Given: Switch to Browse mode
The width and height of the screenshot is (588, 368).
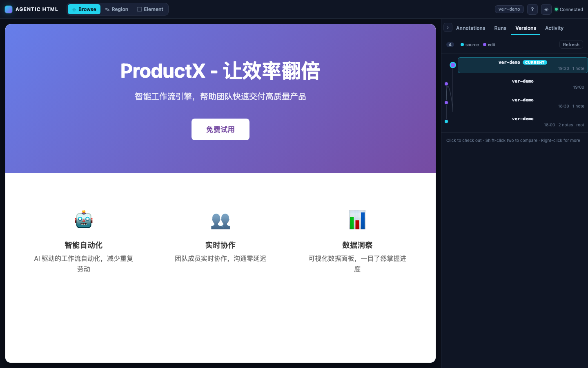Looking at the screenshot, I should [x=84, y=9].
